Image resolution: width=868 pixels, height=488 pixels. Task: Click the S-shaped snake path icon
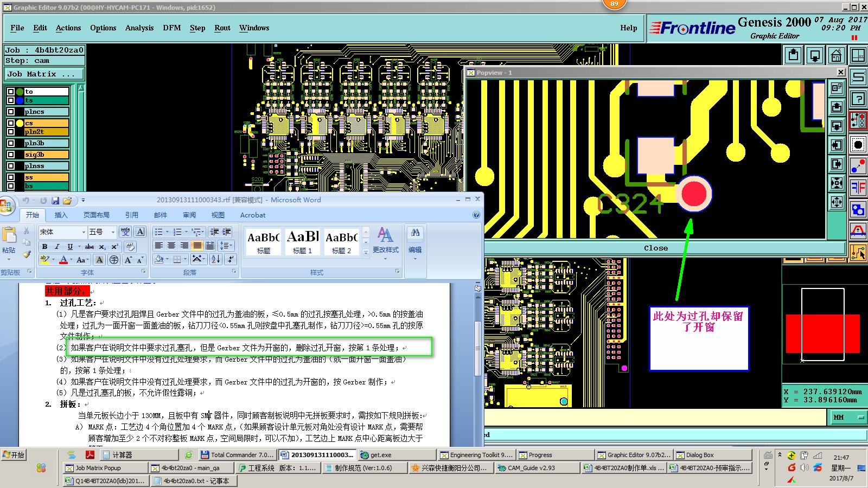point(858,77)
